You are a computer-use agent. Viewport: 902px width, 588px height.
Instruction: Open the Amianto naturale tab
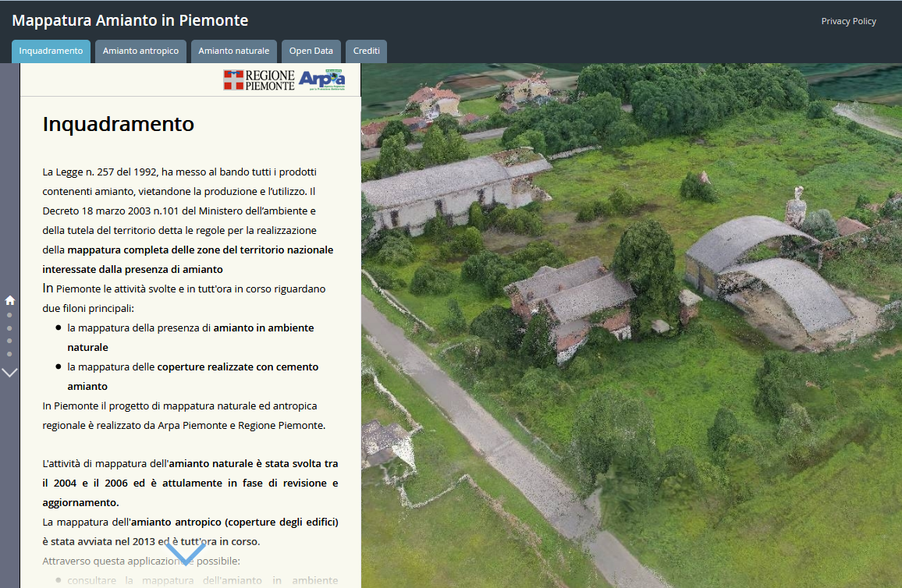(x=233, y=51)
